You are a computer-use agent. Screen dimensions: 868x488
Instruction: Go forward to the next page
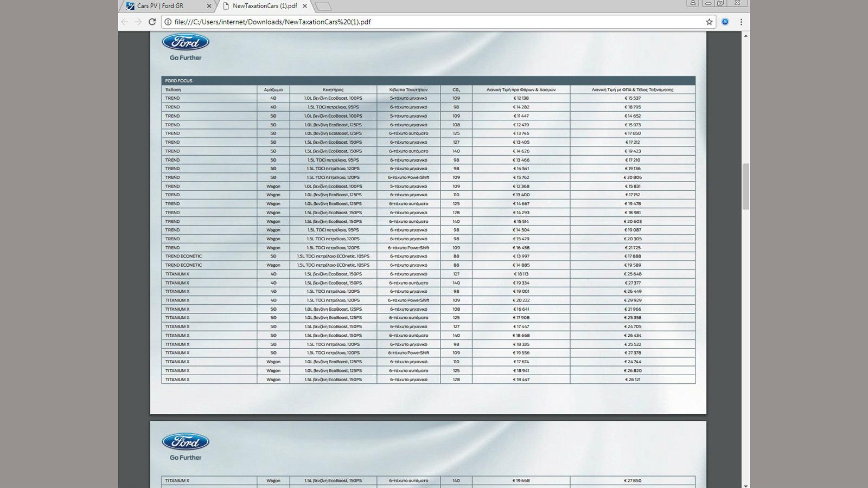pos(138,22)
